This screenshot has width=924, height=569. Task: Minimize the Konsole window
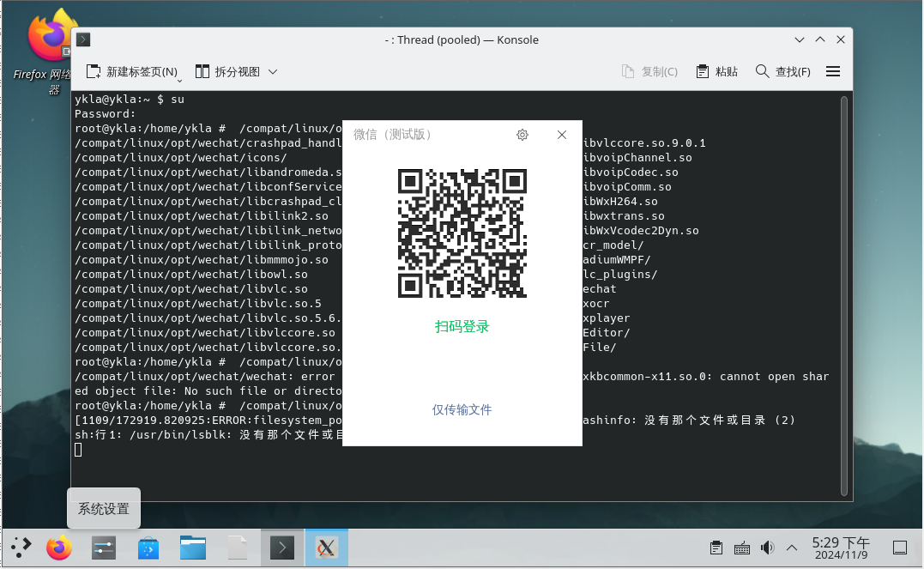(x=799, y=39)
